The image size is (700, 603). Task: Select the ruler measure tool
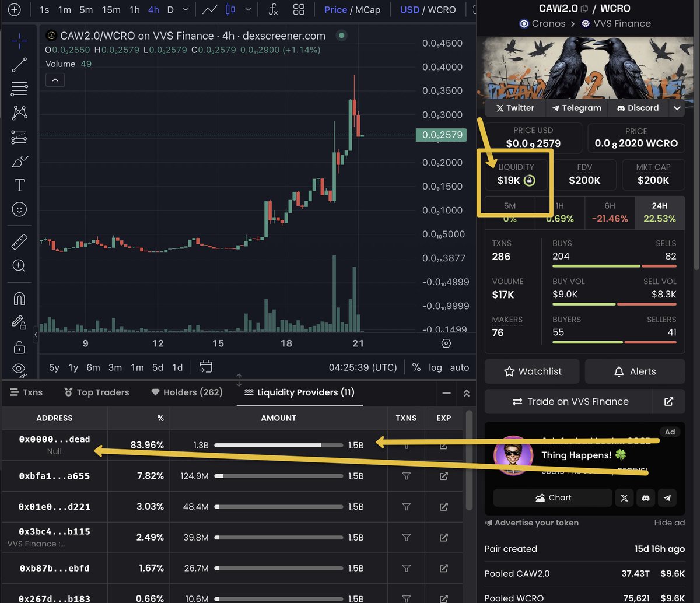point(19,241)
